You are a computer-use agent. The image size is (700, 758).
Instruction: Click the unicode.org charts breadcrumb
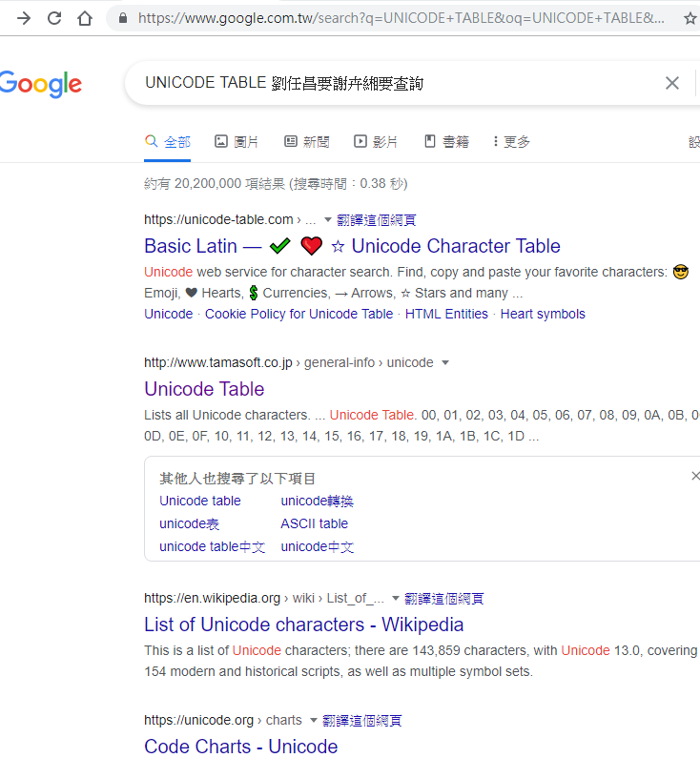coord(223,720)
